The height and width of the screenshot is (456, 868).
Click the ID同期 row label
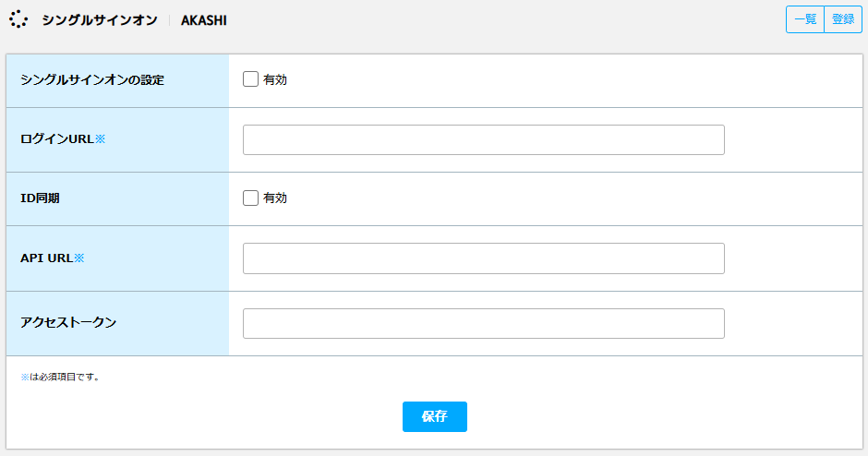click(x=40, y=198)
